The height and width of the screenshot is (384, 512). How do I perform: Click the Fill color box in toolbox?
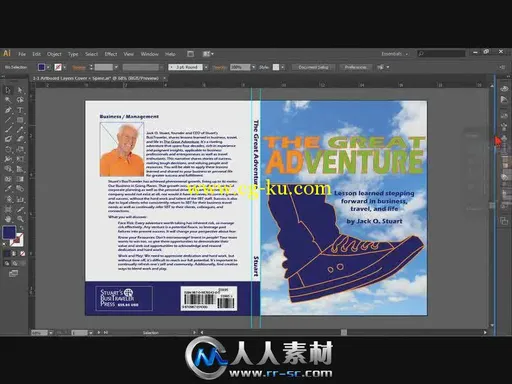click(x=9, y=232)
